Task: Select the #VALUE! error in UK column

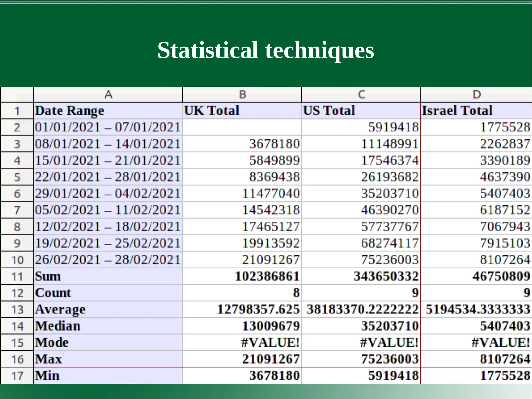Action: coord(242,343)
